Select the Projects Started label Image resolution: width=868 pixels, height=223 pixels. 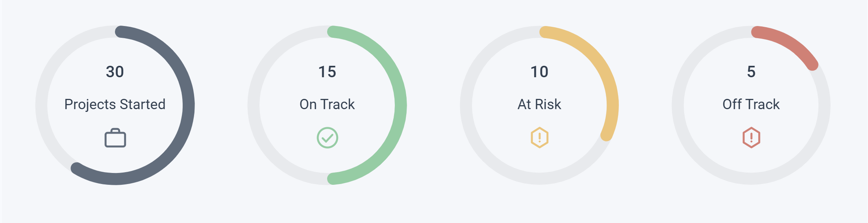(115, 104)
